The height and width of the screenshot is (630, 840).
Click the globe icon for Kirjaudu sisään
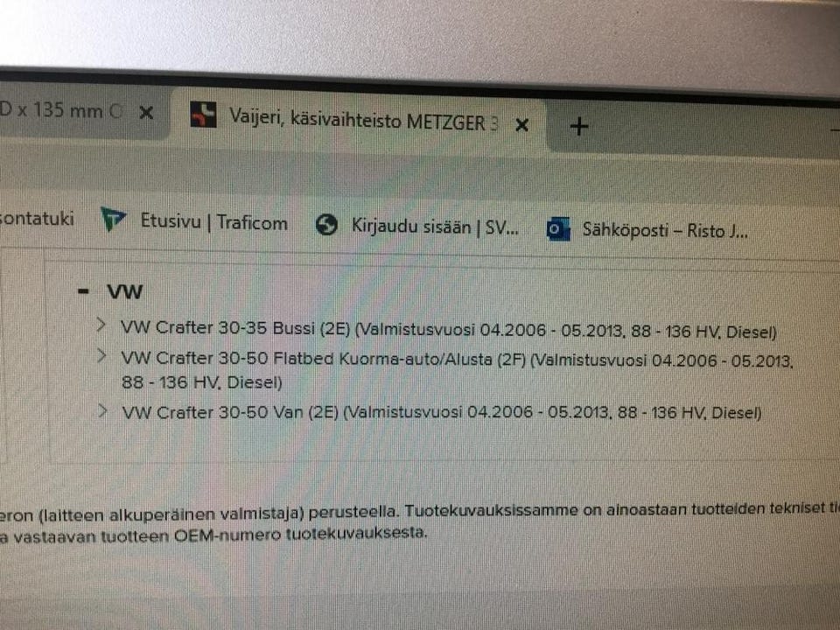[326, 225]
